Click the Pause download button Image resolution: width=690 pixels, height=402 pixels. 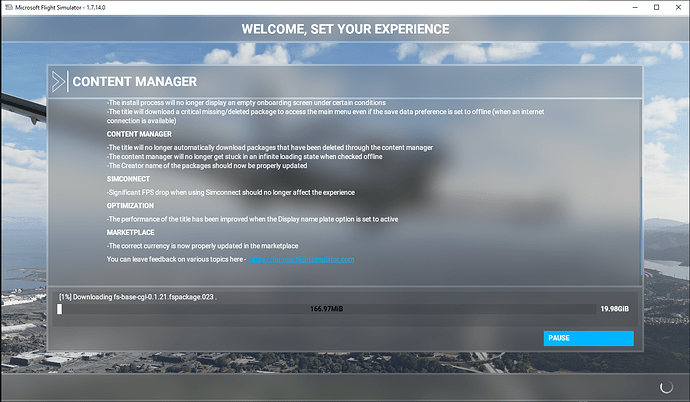click(588, 338)
